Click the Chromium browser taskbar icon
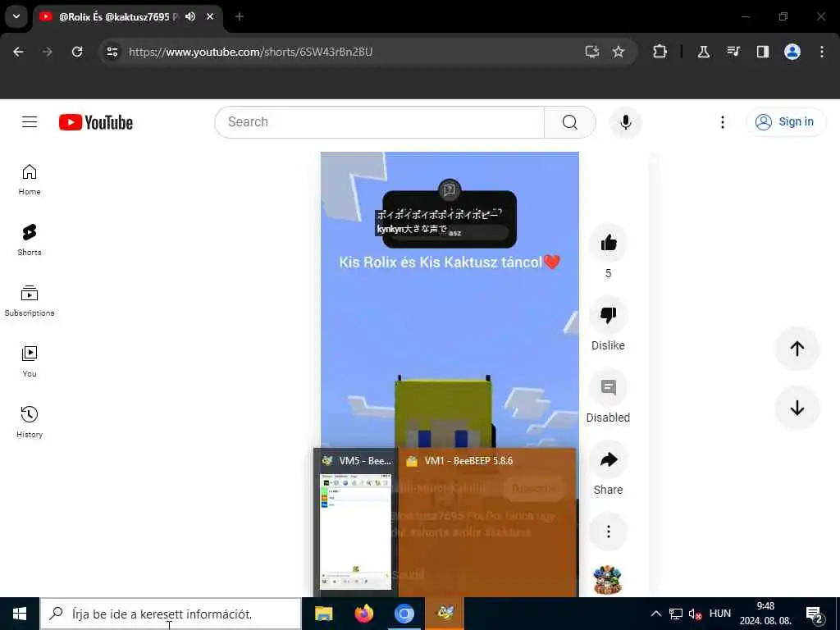840x630 pixels. coord(404,614)
